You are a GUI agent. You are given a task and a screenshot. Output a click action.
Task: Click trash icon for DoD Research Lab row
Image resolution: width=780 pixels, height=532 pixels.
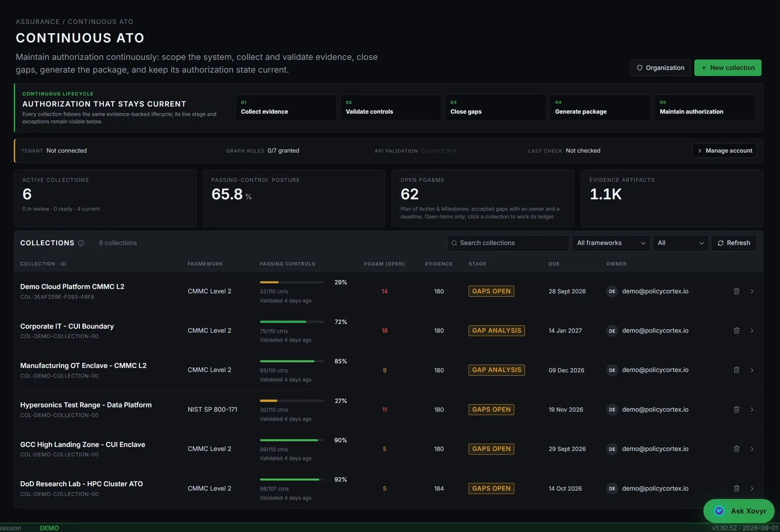click(737, 488)
